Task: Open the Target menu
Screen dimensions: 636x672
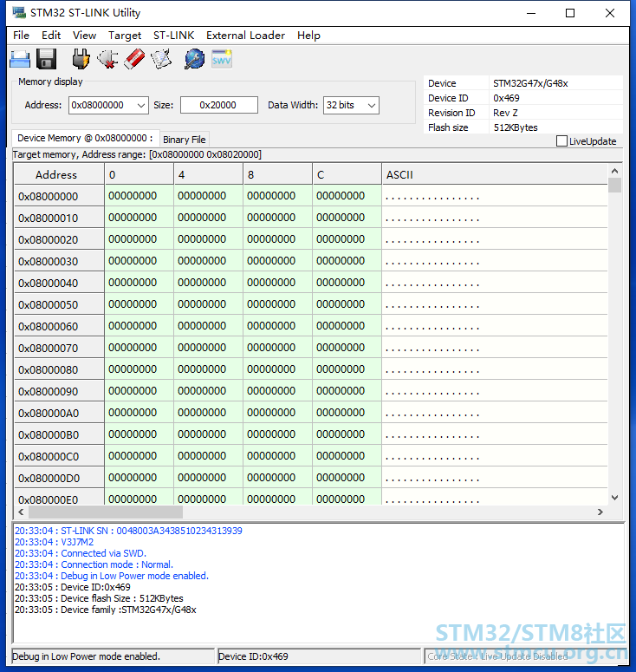Action: (x=125, y=36)
